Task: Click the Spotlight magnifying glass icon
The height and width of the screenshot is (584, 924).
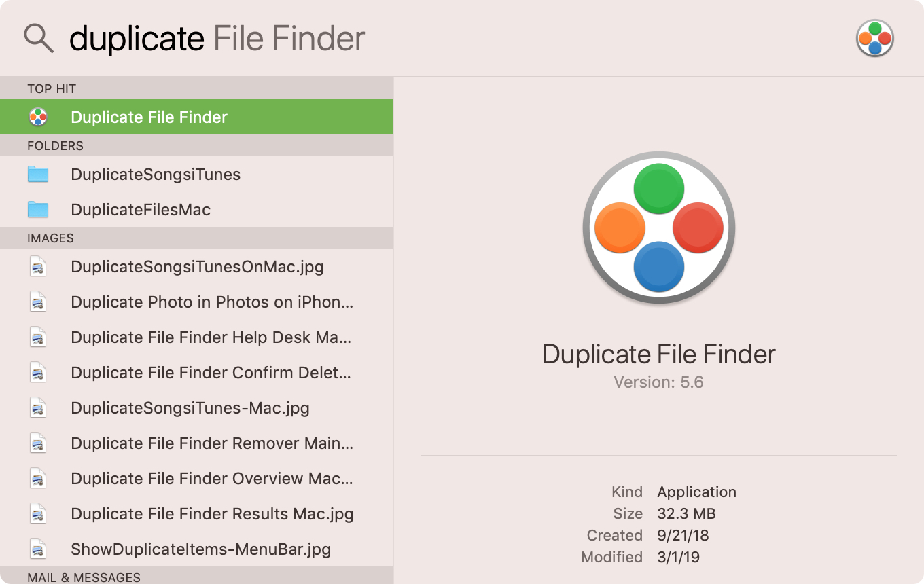Action: coord(39,38)
